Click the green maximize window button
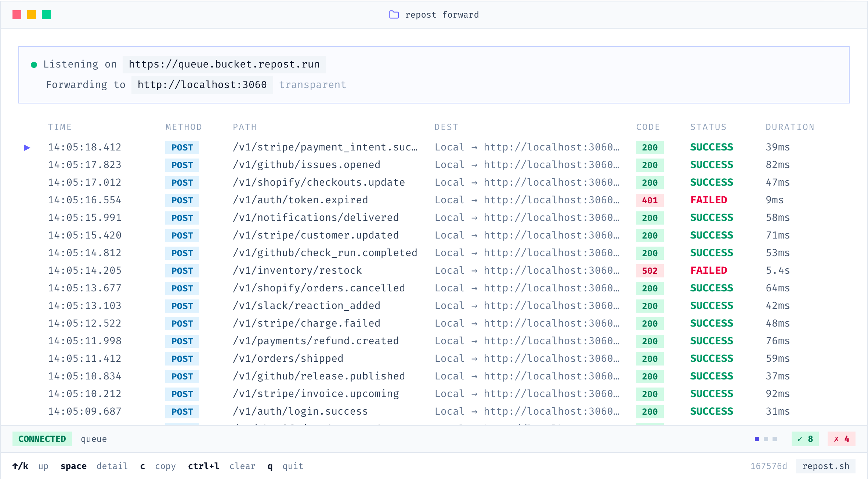This screenshot has width=868, height=480. [x=46, y=15]
